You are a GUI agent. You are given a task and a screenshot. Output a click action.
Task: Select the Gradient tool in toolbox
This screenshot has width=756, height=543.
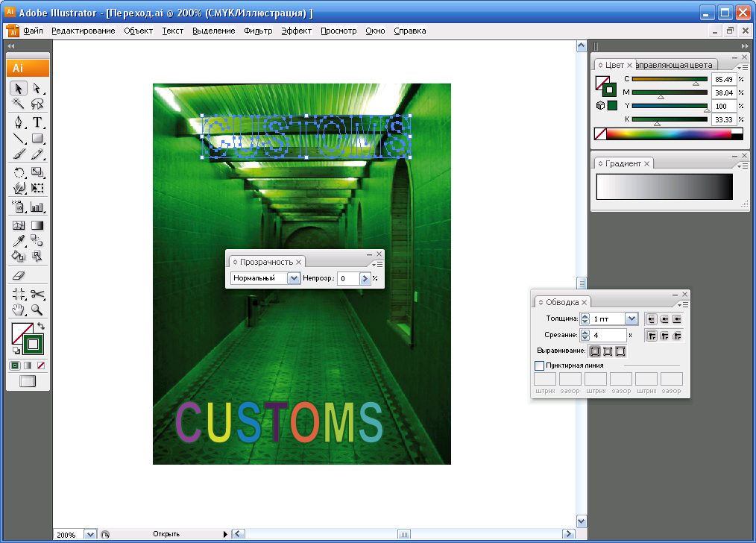pyautogui.click(x=37, y=225)
